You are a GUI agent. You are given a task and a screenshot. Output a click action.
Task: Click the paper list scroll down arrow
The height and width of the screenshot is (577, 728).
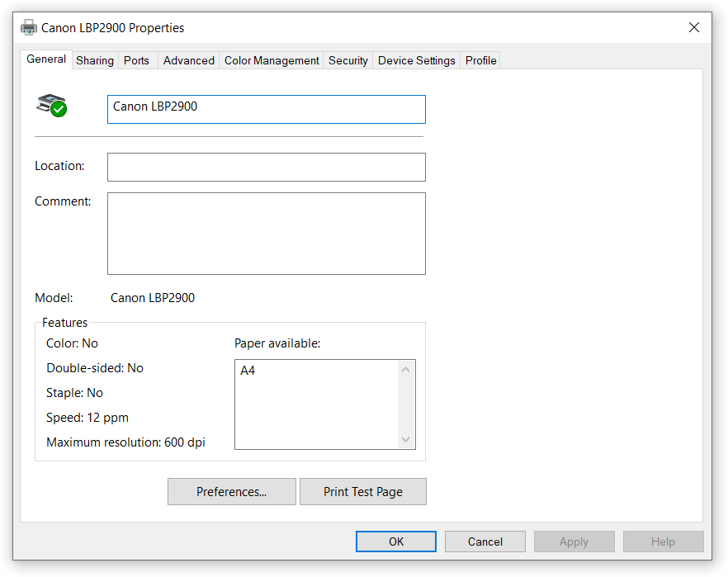(x=405, y=440)
